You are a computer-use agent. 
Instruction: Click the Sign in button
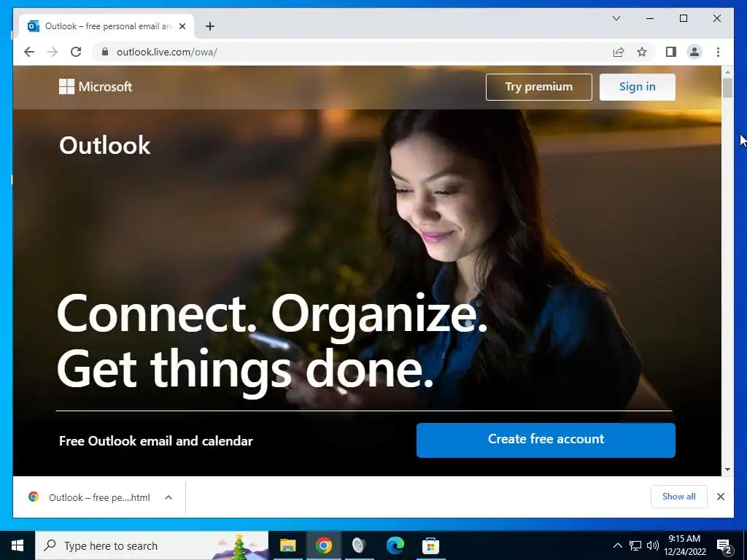click(x=637, y=87)
